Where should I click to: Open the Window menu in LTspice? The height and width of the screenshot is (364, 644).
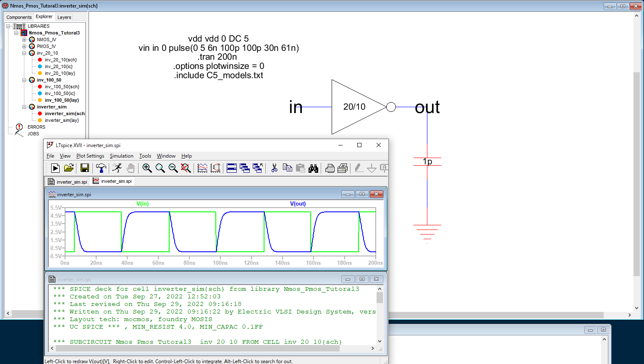(x=166, y=156)
